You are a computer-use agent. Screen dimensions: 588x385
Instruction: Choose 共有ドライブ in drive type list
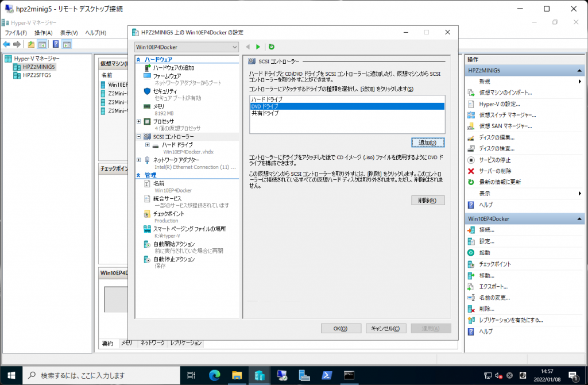[347, 113]
